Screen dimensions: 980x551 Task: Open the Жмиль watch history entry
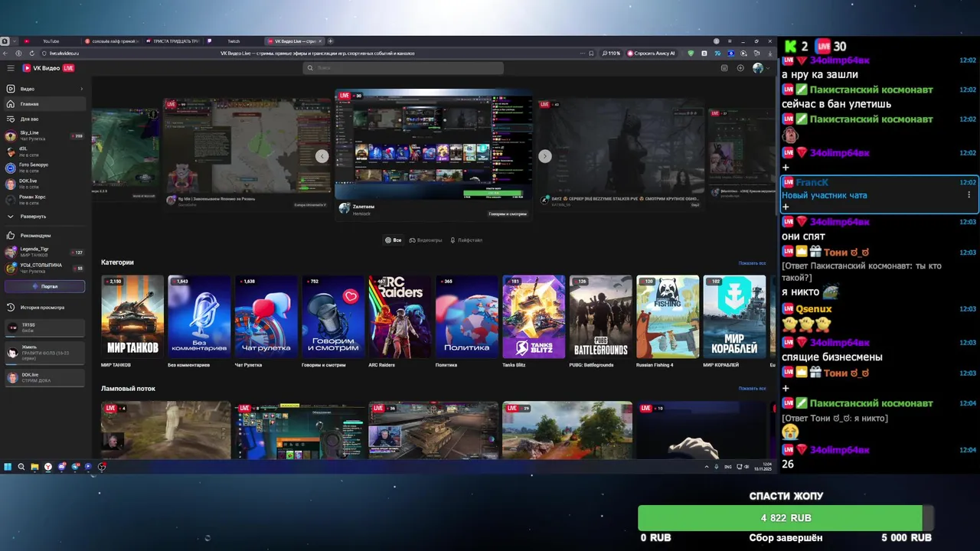44,352
